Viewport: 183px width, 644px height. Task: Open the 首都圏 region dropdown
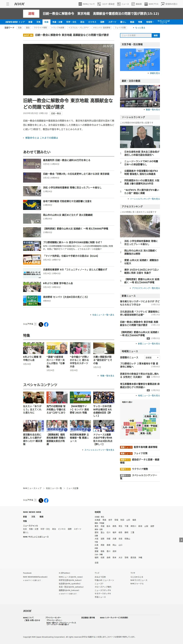click(152, 357)
